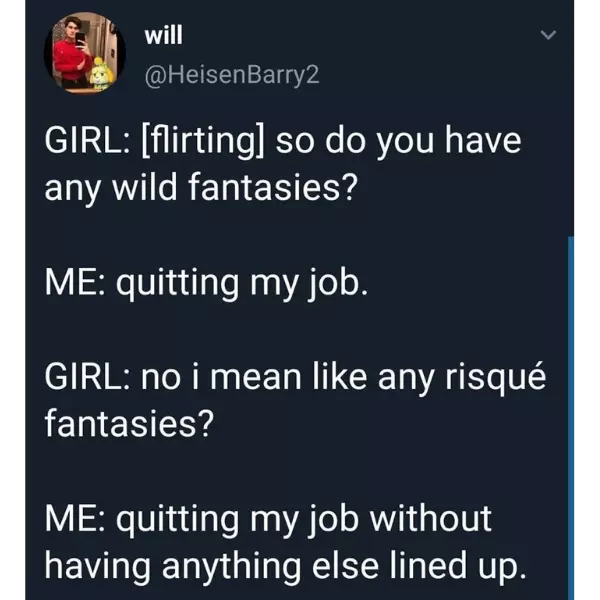Open the tweet options chevron menu
Screen dimensions: 600x600
click(x=546, y=37)
